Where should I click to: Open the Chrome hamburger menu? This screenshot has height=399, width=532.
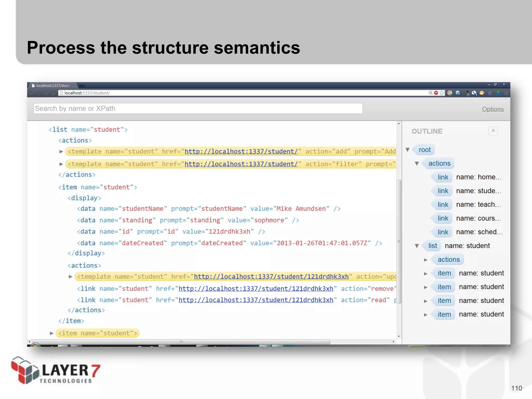tap(506, 93)
